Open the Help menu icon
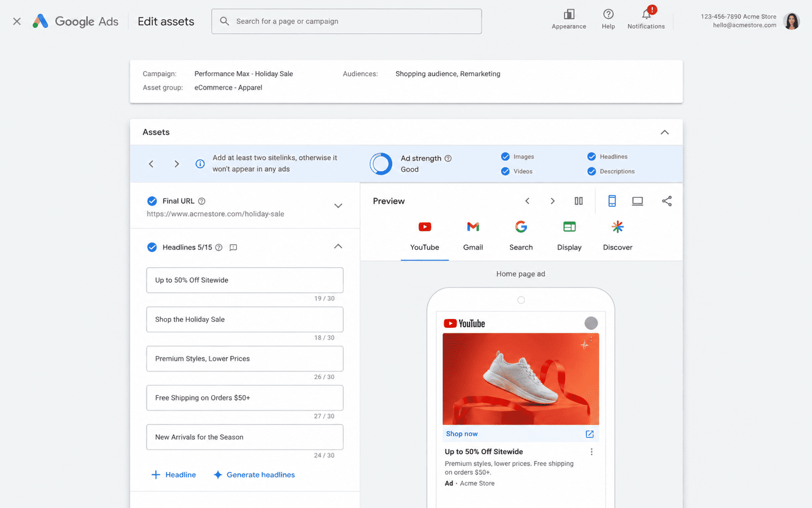Image resolution: width=812 pixels, height=508 pixels. (608, 14)
